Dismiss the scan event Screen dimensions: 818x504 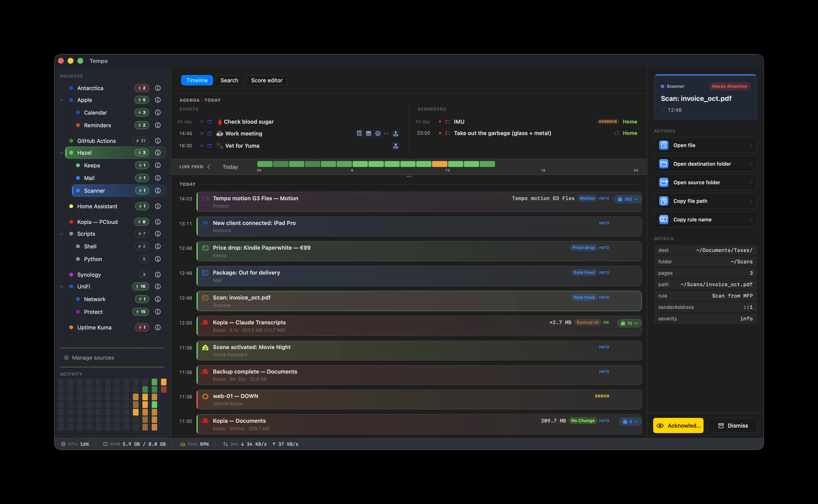(x=733, y=425)
